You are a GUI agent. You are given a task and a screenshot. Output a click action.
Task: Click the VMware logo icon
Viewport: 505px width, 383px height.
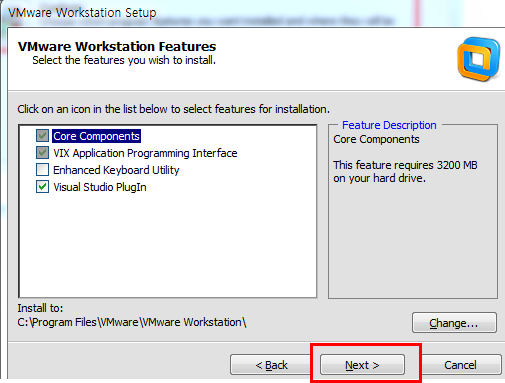coord(479,59)
